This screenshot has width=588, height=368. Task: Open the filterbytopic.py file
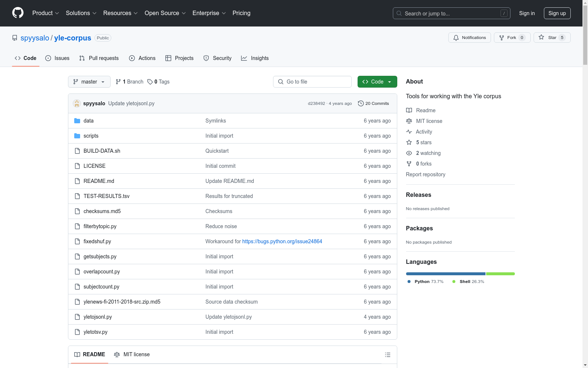(x=100, y=226)
